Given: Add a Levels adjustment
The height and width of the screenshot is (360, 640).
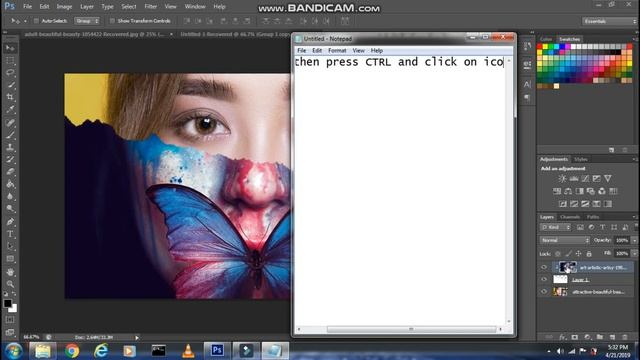Looking at the screenshot, I should coord(574,179).
